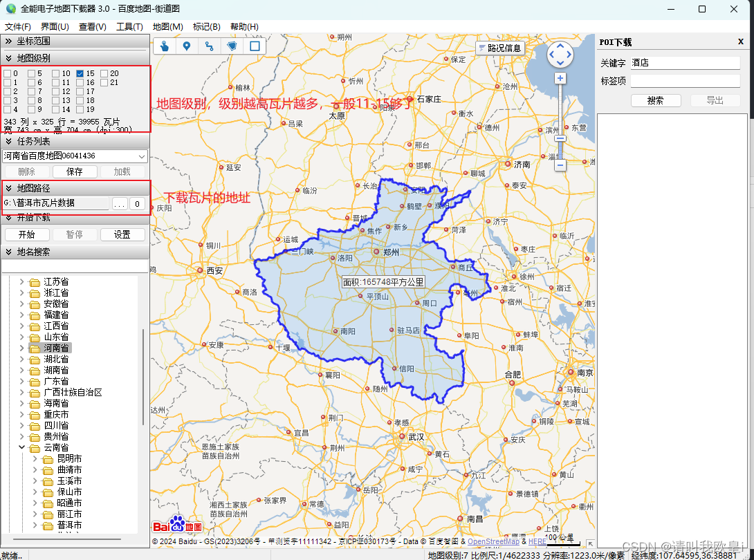Select the rectangle selection tool
Screen dimensions: 754x560
(255, 46)
